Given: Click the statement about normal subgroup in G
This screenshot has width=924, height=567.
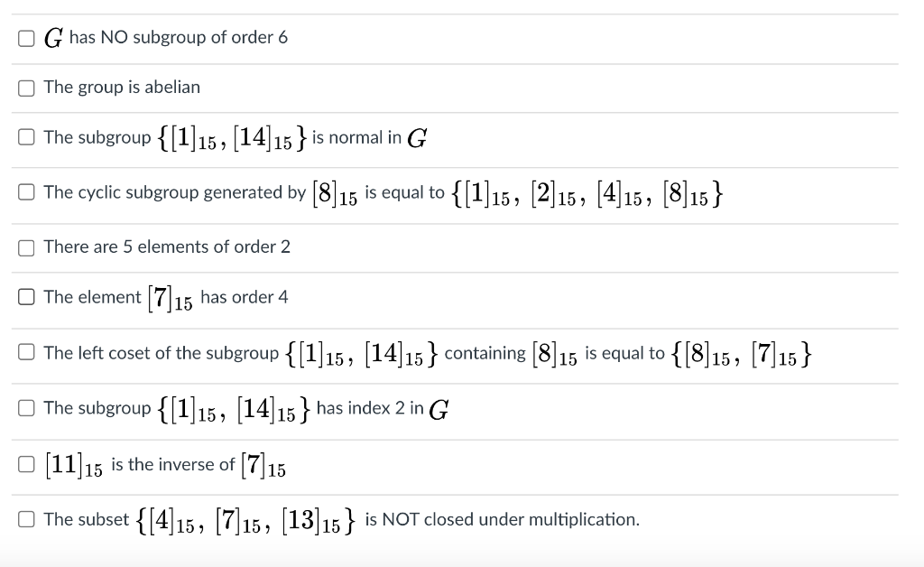Looking at the screenshot, I should pyautogui.click(x=235, y=137).
